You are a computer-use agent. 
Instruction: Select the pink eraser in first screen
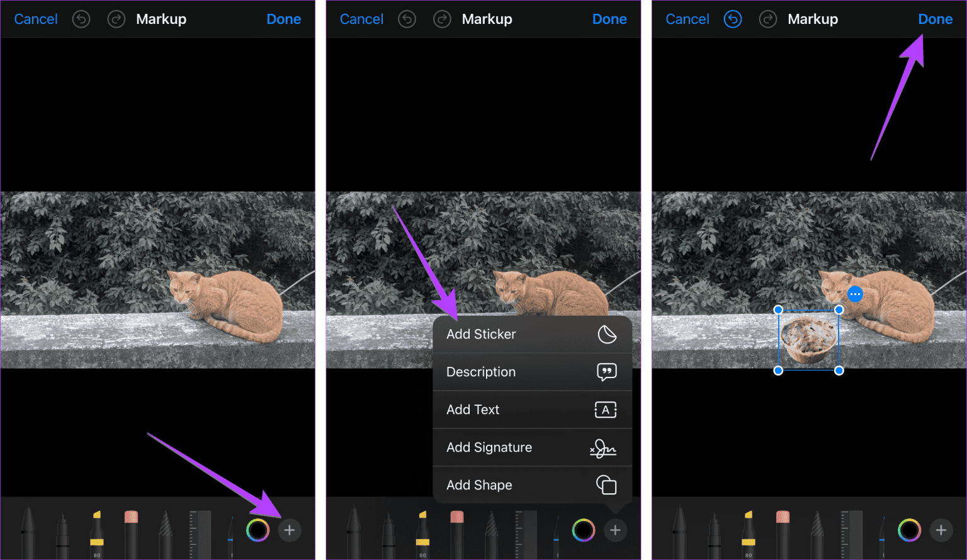coord(131,535)
